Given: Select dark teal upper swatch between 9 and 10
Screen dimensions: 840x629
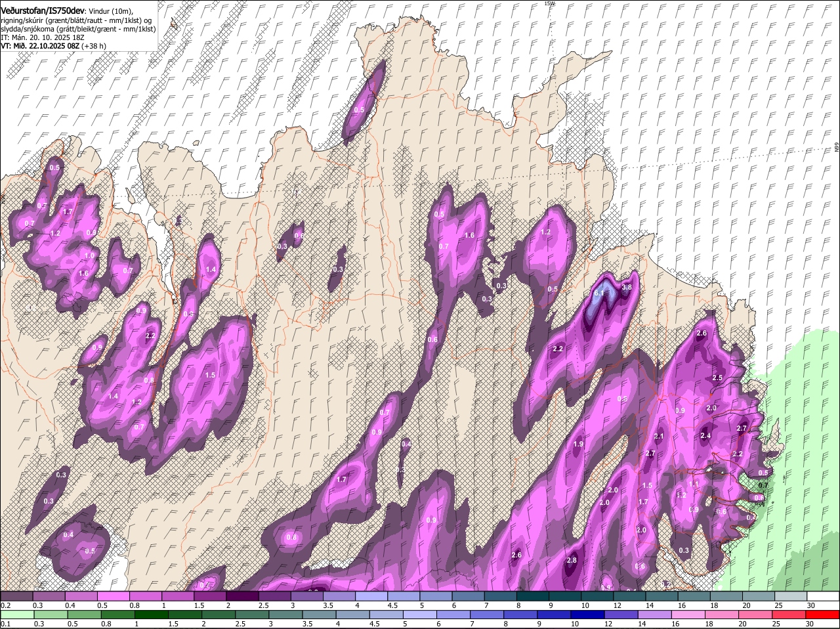Looking at the screenshot, I should [564, 596].
